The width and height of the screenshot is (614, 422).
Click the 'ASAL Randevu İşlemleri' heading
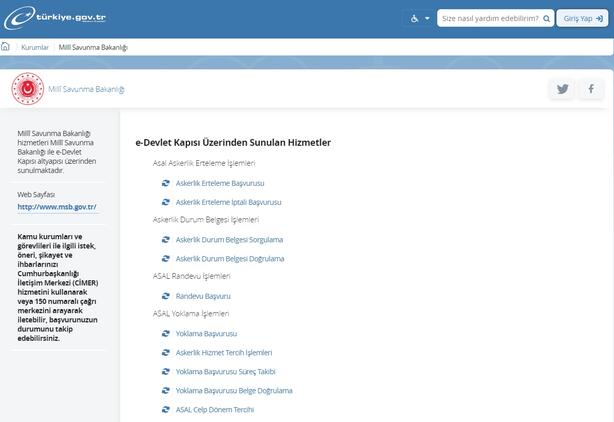click(x=192, y=276)
